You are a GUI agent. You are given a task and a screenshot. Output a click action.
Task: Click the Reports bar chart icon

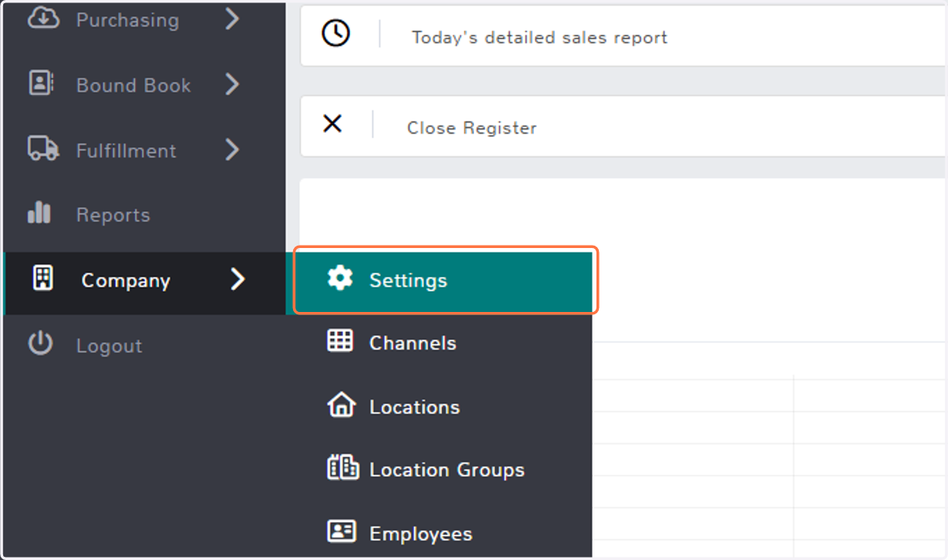(39, 213)
